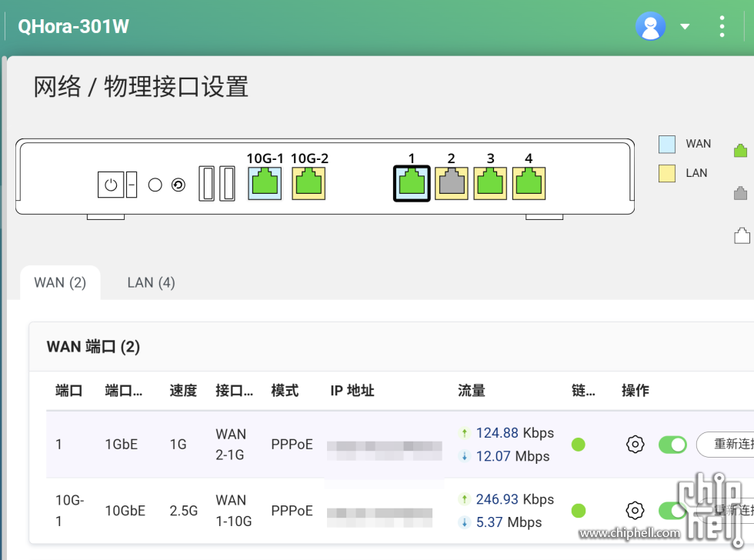The image size is (754, 560).
Task: Click the 端口 column header
Action: 68,390
